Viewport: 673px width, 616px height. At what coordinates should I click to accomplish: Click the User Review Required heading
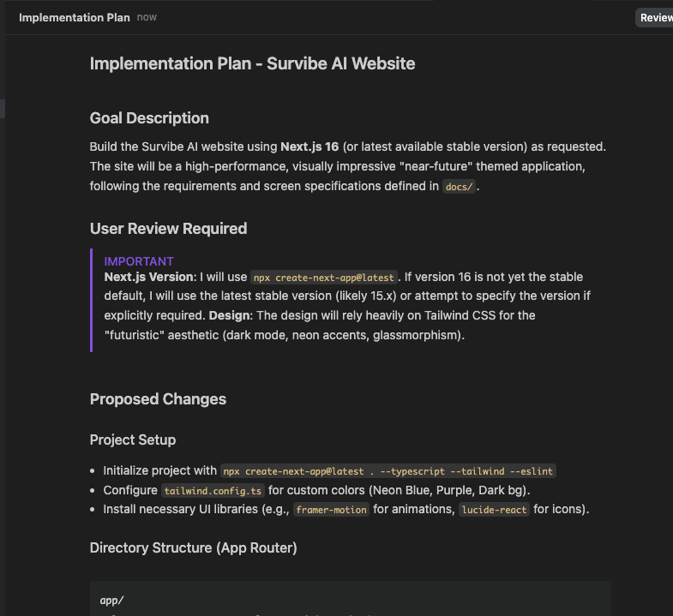point(168,229)
